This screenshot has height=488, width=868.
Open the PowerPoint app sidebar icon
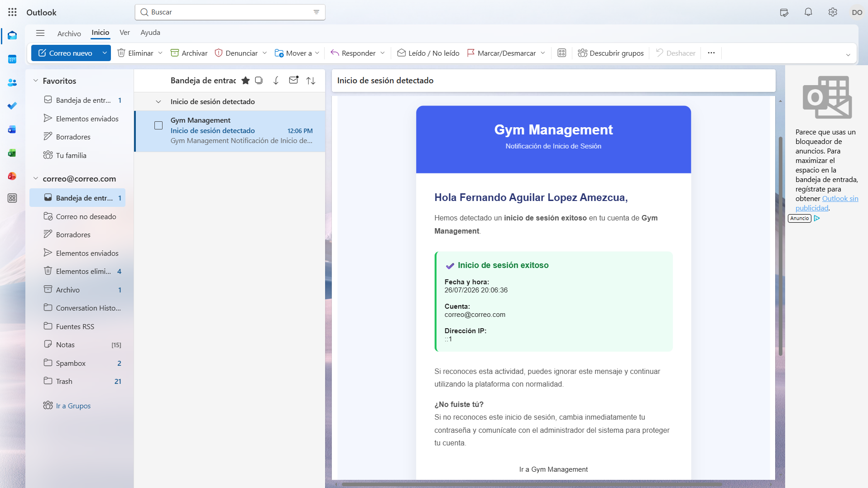click(12, 176)
